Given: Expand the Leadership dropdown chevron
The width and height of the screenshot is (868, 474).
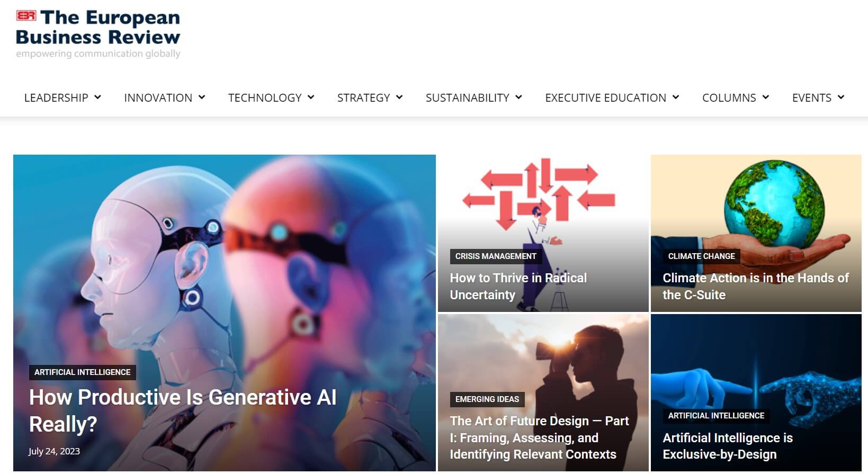Looking at the screenshot, I should (x=97, y=97).
